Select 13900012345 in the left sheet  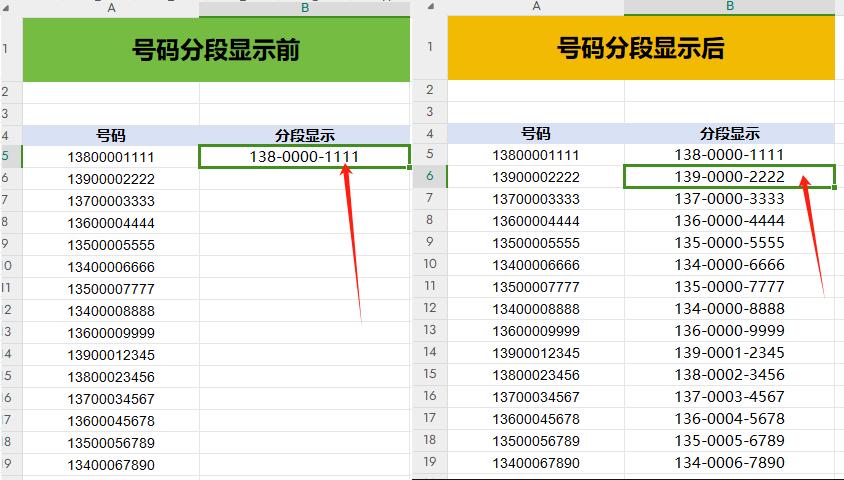click(111, 355)
